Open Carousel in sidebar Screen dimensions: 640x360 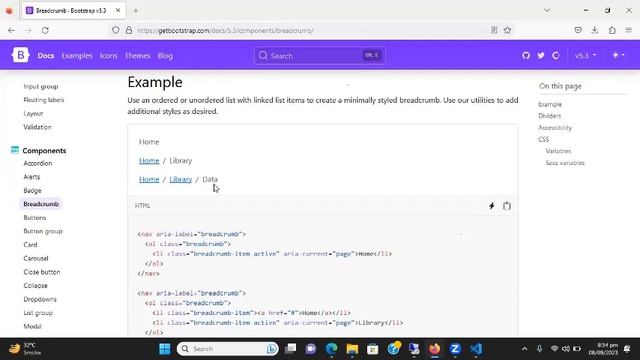[x=36, y=258]
